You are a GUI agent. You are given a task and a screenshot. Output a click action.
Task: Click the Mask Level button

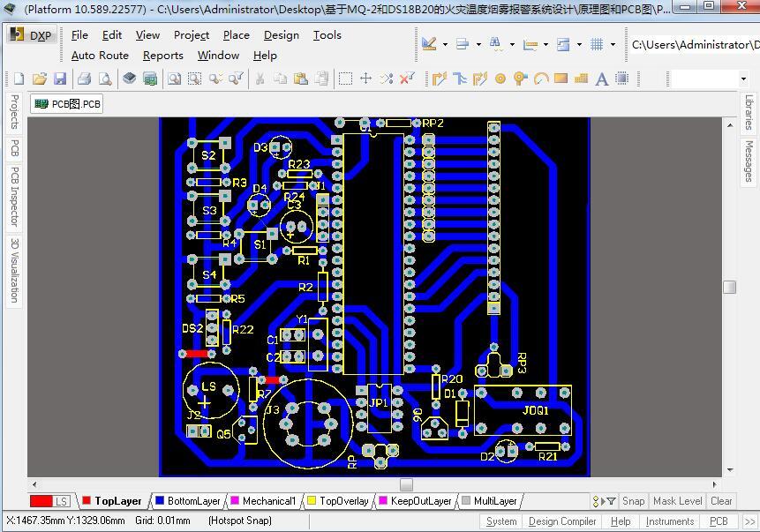(x=677, y=501)
